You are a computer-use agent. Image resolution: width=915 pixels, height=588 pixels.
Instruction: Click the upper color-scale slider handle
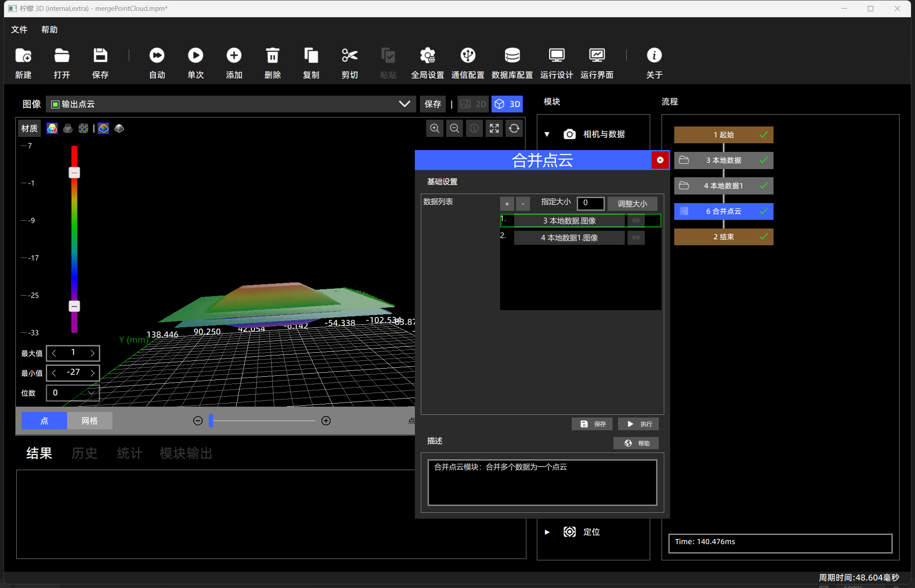(74, 173)
